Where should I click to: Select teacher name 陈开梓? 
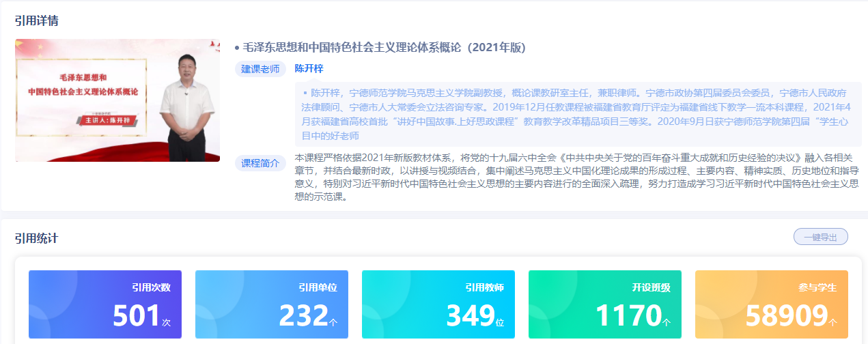pos(309,68)
